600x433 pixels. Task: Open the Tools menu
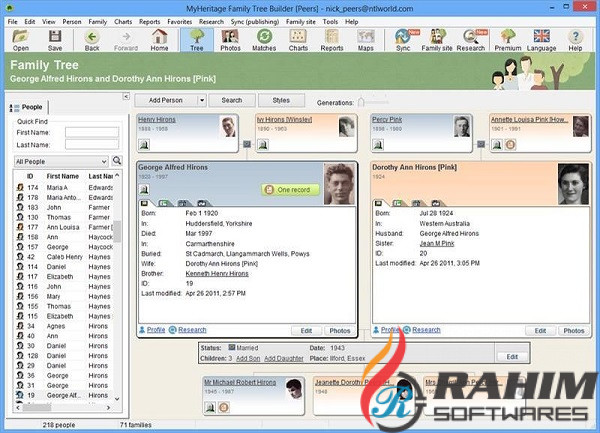(330, 22)
